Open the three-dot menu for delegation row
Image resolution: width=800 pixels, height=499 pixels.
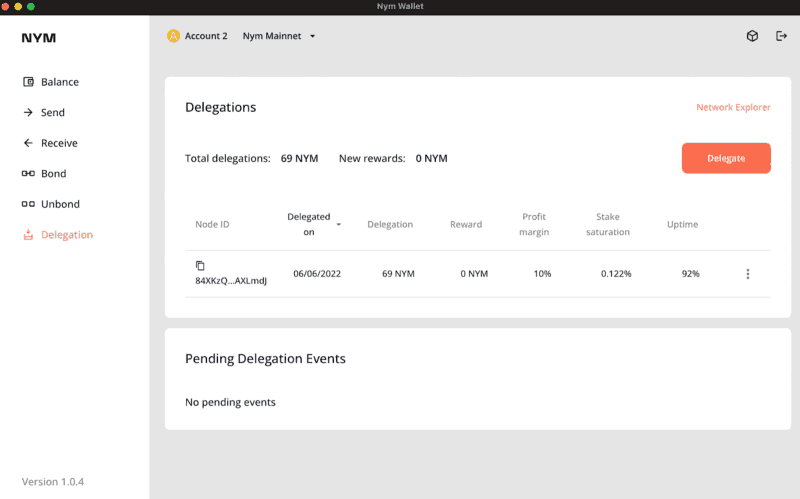point(747,274)
